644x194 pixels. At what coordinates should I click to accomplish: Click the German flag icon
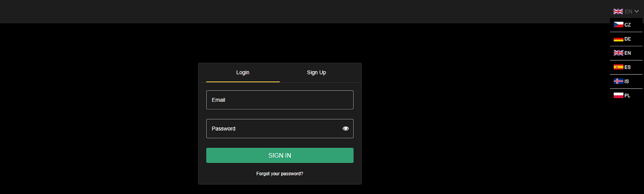coord(618,39)
